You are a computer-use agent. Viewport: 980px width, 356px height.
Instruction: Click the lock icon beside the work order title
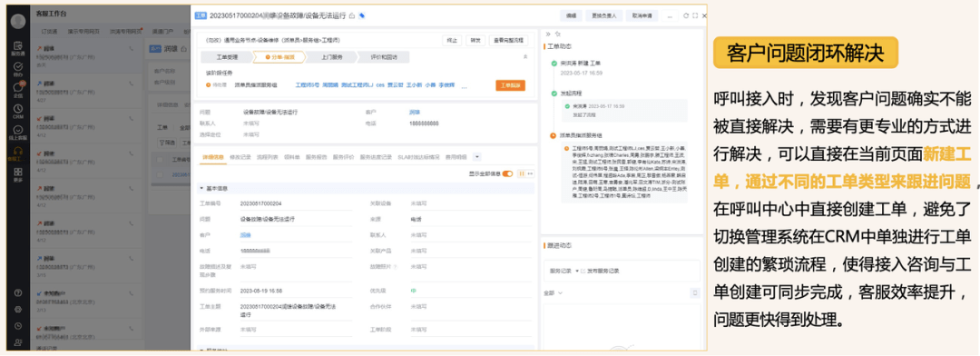(352, 15)
